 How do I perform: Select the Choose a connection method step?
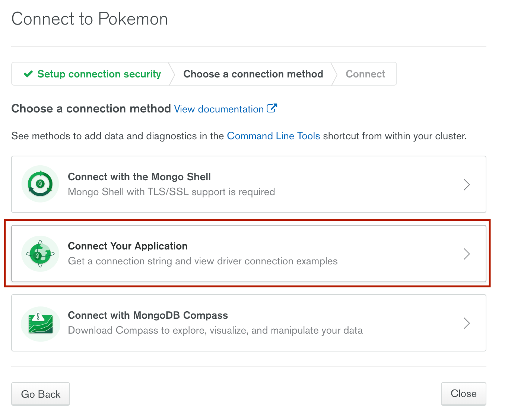[x=253, y=74]
